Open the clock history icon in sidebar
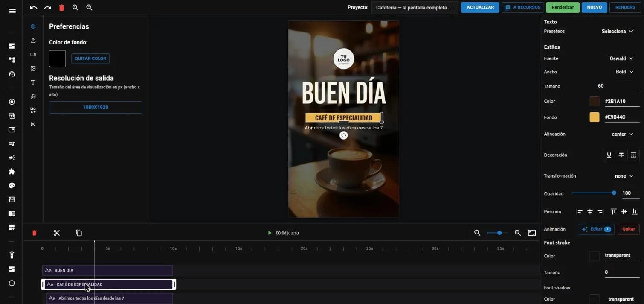644x304 pixels. 12,283
